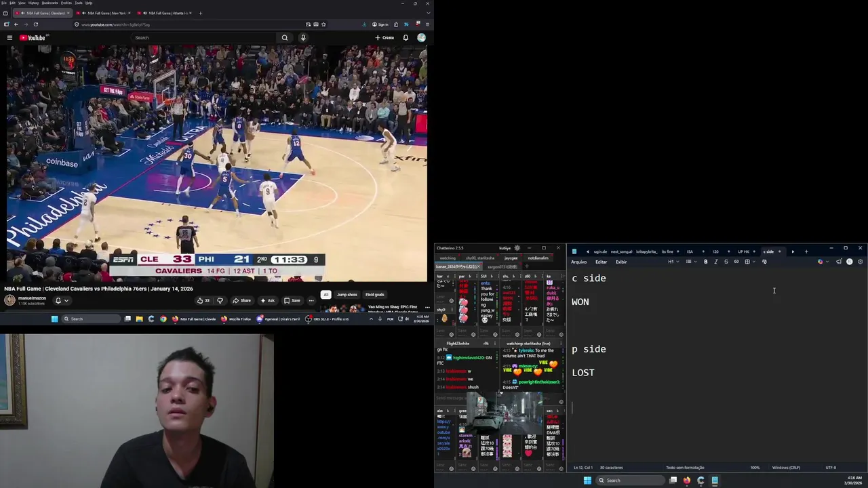Image resolution: width=868 pixels, height=488 pixels.
Task: Go back using the browser back arrow
Action: (x=16, y=24)
